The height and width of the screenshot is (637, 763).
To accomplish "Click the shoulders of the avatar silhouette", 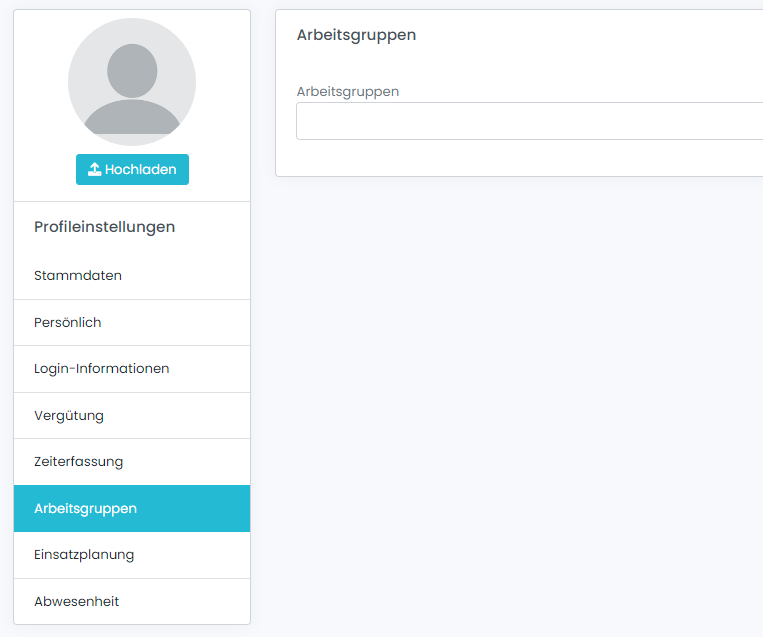I will (x=132, y=118).
